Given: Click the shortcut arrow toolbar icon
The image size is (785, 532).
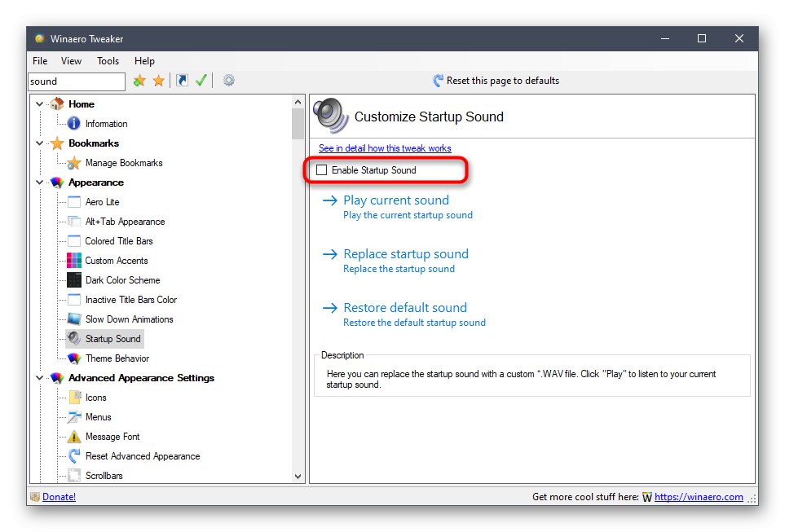Looking at the screenshot, I should [x=183, y=80].
